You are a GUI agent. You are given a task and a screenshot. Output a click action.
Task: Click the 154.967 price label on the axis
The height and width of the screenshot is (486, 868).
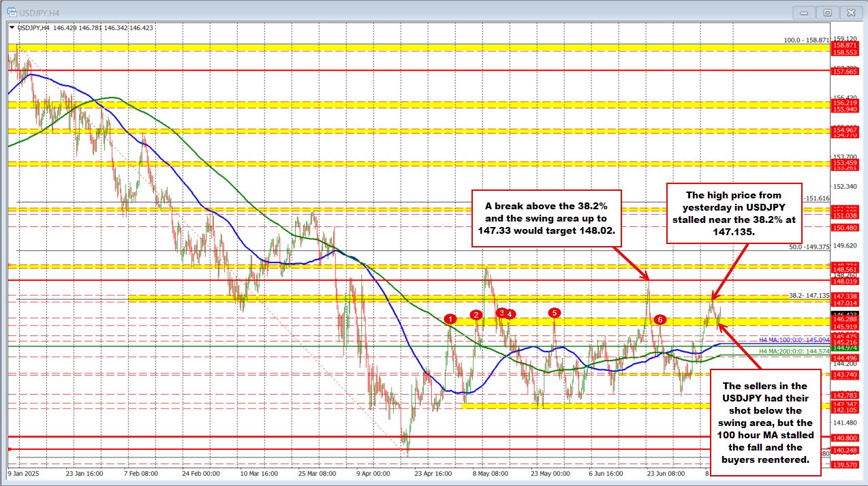(844, 130)
